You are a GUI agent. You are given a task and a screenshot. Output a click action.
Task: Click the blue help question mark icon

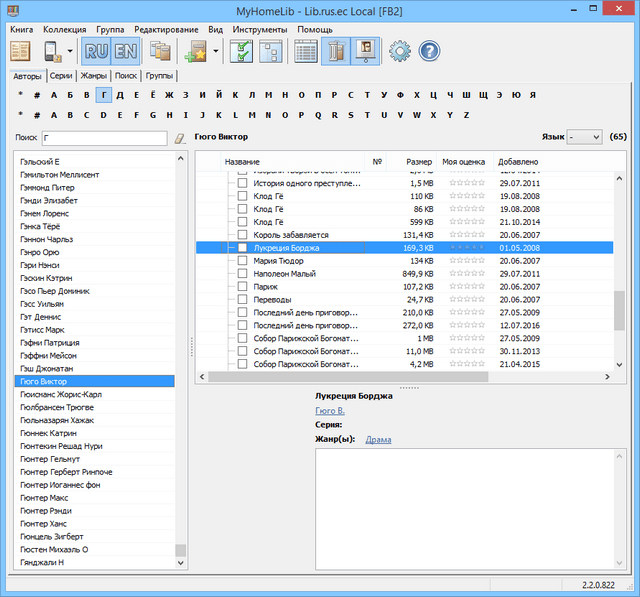point(429,50)
